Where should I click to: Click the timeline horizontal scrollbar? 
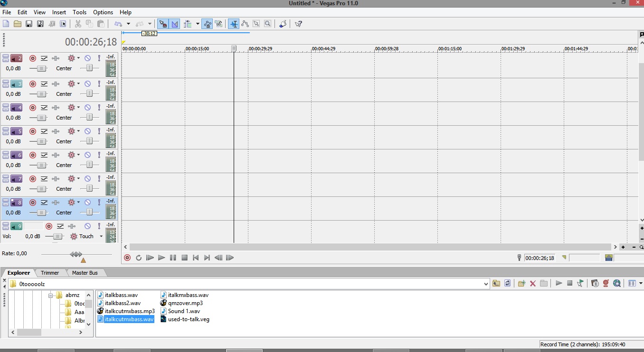(x=370, y=247)
